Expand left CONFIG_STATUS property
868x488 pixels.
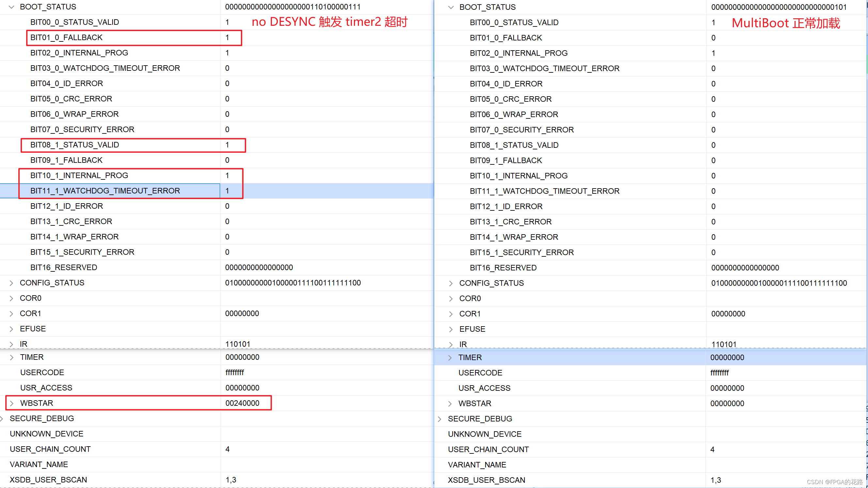pyautogui.click(x=11, y=283)
